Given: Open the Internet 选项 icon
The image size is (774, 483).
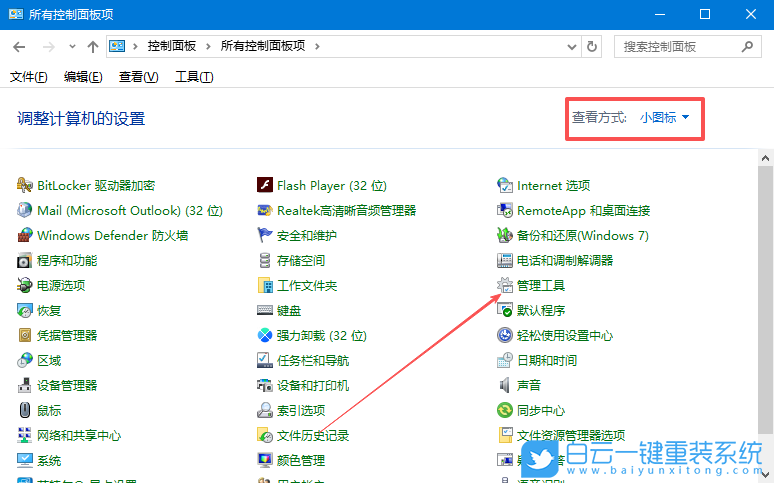Looking at the screenshot, I should point(504,185).
